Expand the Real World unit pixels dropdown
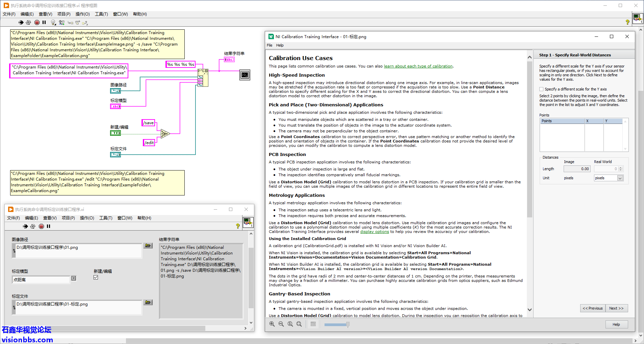Screen dimensions: 644x344 pos(620,178)
